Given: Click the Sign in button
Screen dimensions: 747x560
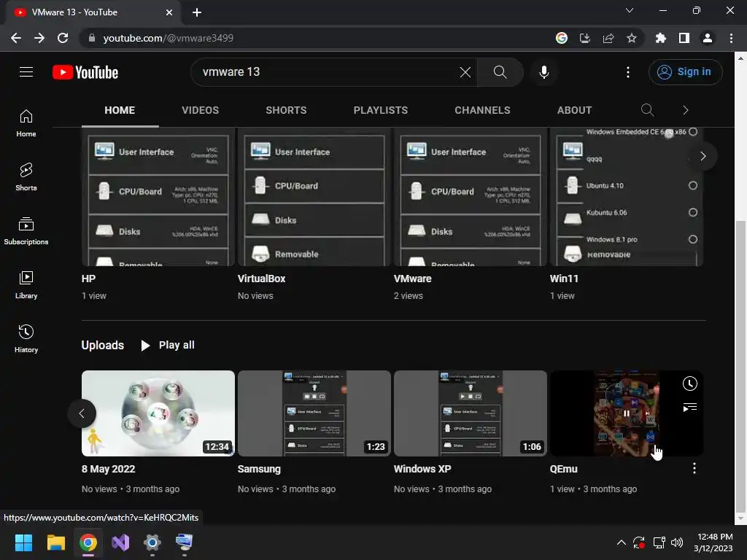Looking at the screenshot, I should tap(684, 72).
